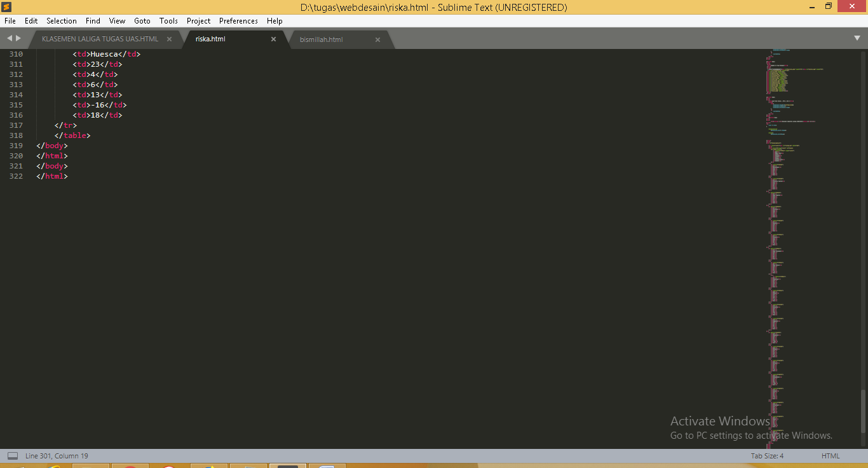
Task: Click the tab scroll left arrow
Action: point(10,39)
